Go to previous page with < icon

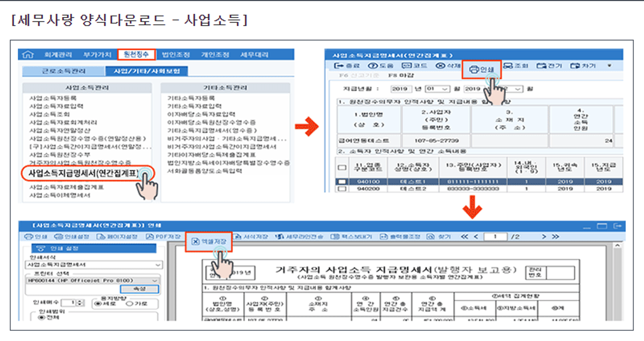pyautogui.click(x=476, y=237)
